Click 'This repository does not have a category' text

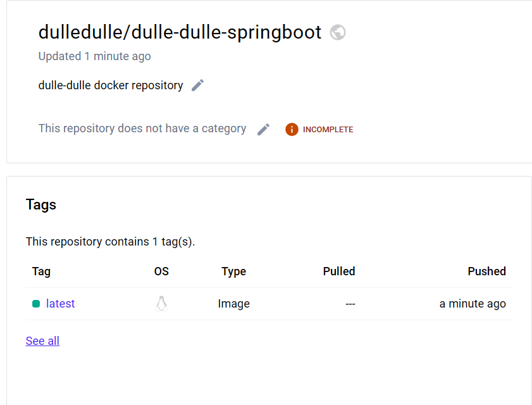click(x=142, y=128)
